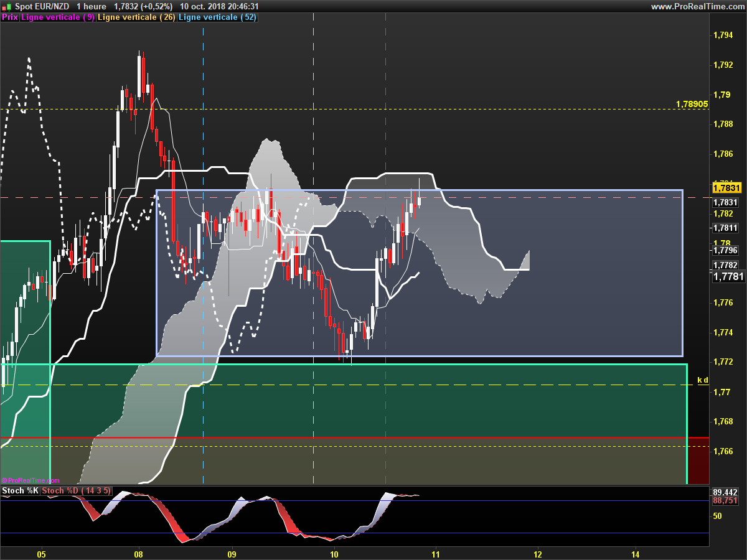This screenshot has height=560, width=747.
Task: Click the 1,7832 (+0,52%) price readout
Action: tap(143, 6)
